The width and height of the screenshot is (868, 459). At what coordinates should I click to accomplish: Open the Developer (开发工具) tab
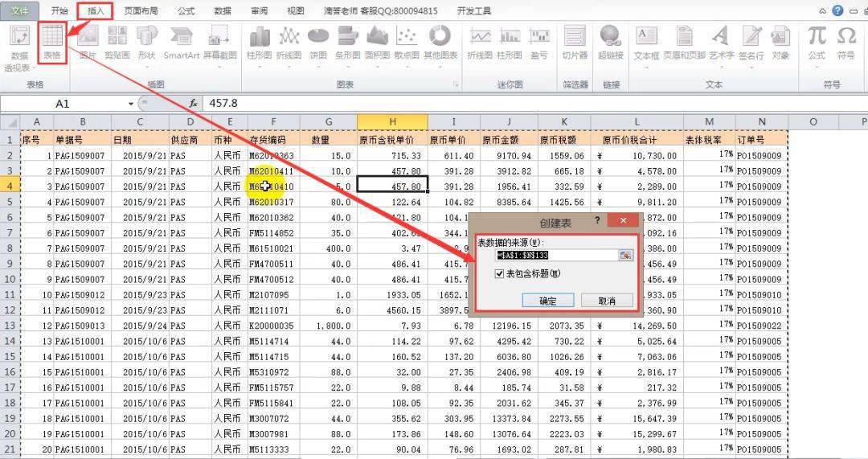coord(474,10)
